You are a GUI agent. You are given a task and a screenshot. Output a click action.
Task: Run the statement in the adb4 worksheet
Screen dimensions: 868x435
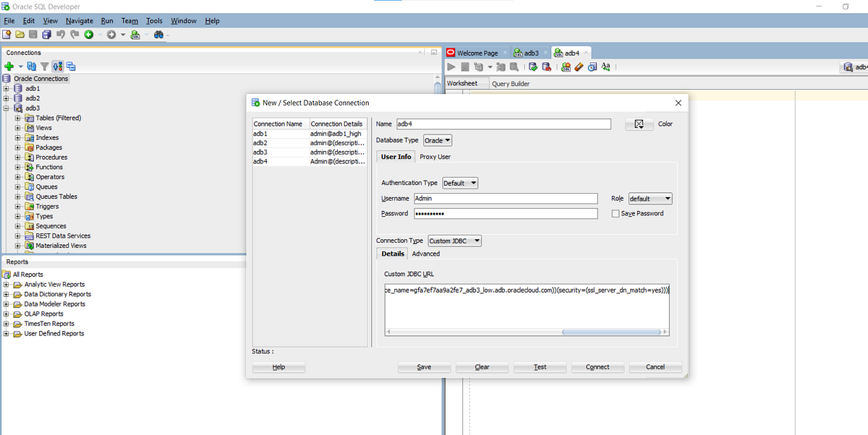pos(451,66)
